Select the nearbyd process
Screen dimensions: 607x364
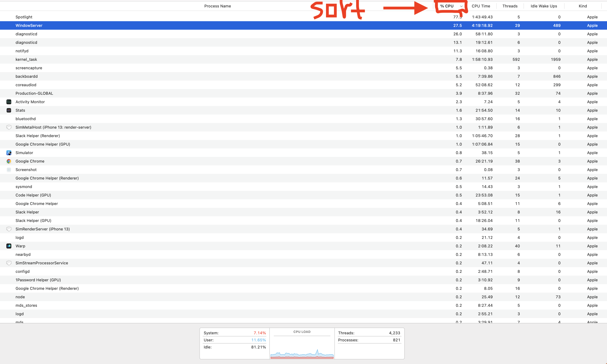303,255
